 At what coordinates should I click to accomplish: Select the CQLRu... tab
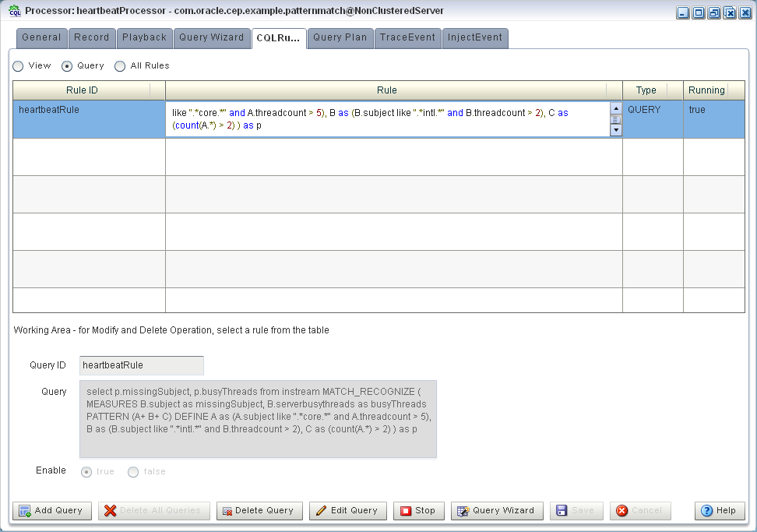click(279, 38)
